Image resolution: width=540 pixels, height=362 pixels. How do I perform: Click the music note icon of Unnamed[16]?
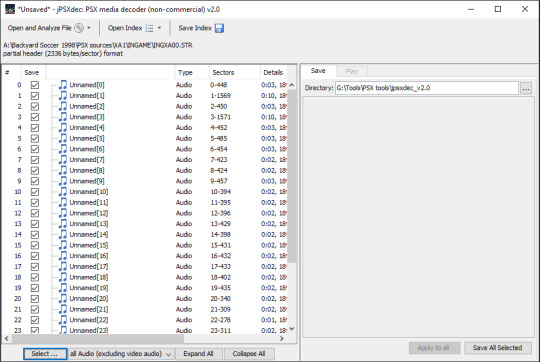[63, 256]
